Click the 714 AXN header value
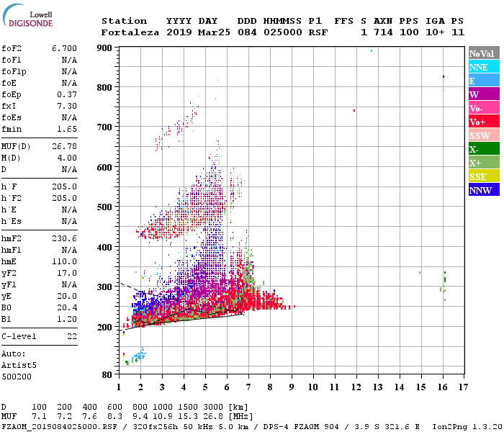The width and height of the screenshot is (504, 432). coord(383,32)
